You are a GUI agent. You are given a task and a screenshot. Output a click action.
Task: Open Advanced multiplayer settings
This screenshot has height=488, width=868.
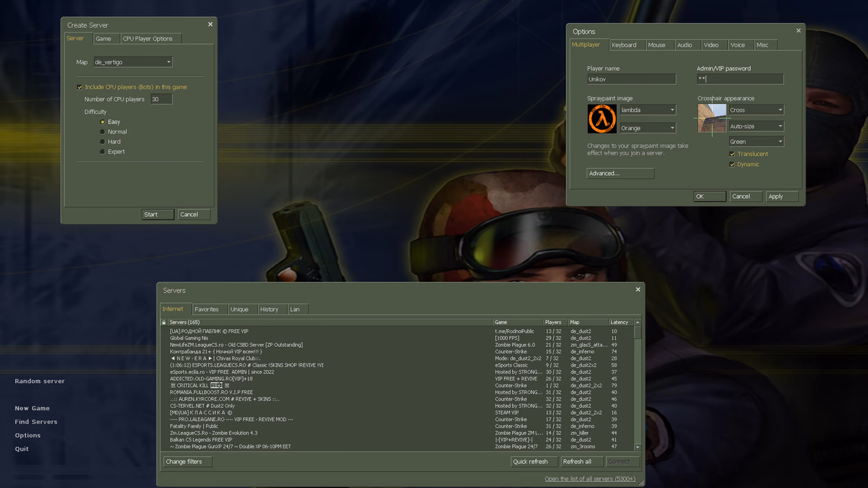(620, 174)
